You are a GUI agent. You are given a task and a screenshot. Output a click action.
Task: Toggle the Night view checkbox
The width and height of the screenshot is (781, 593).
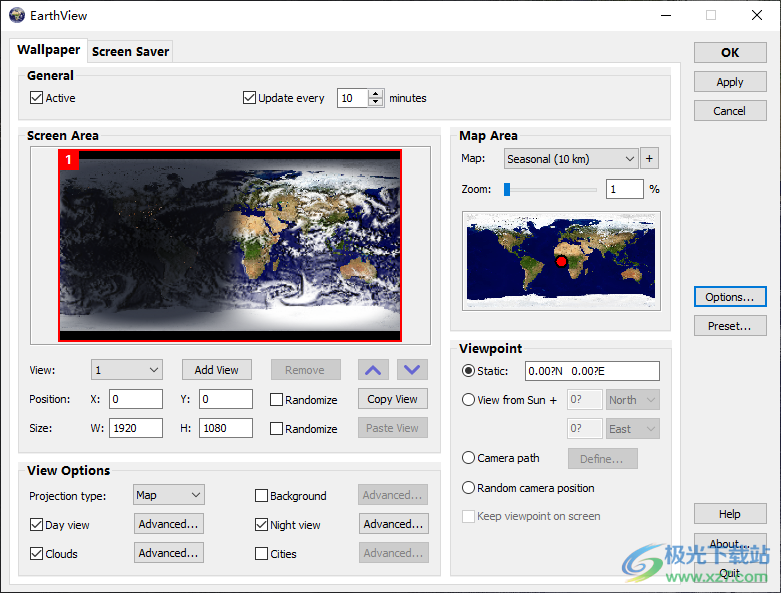tap(261, 525)
